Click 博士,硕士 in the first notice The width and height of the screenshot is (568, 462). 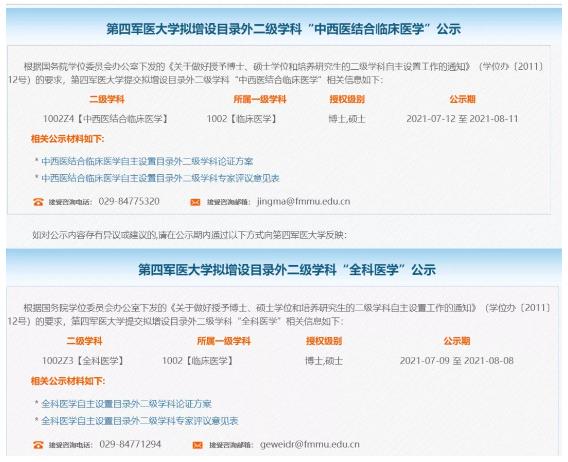click(347, 119)
